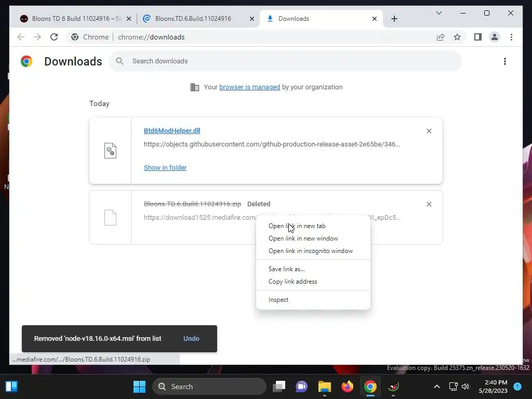Click the share page icon in address bar
The image size is (532, 399).
click(441, 37)
